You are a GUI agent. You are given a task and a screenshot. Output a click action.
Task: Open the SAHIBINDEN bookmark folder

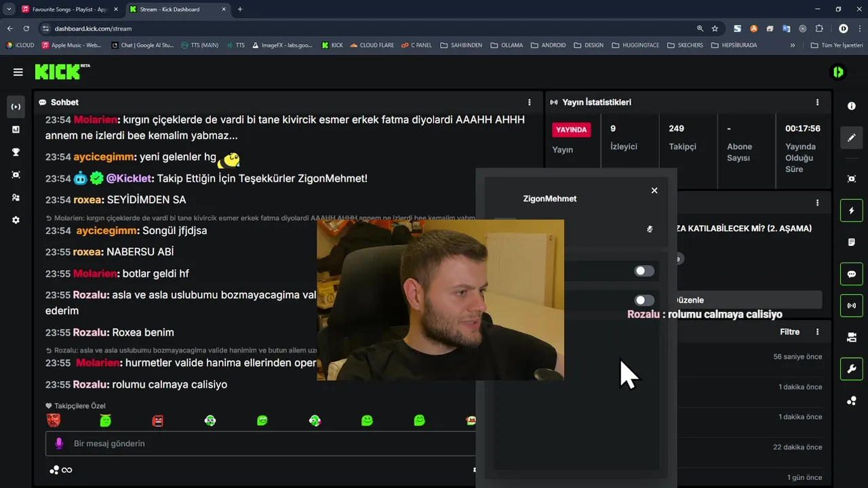coord(461,45)
